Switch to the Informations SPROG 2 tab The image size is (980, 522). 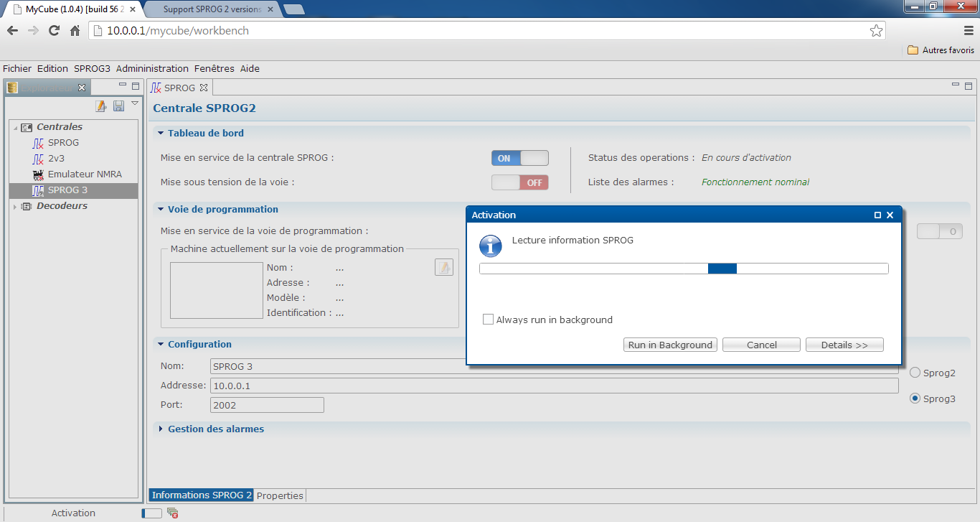202,495
